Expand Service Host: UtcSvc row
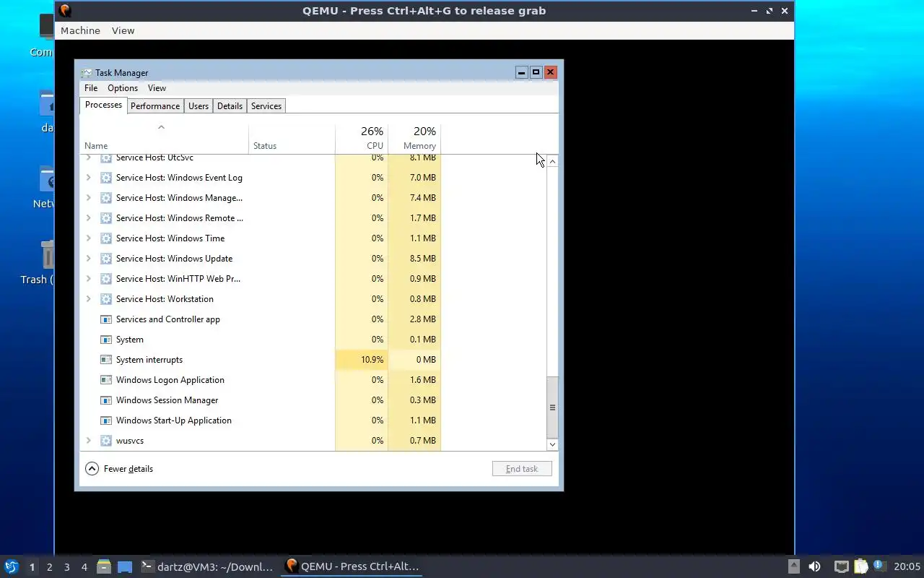The image size is (924, 578). (89, 158)
